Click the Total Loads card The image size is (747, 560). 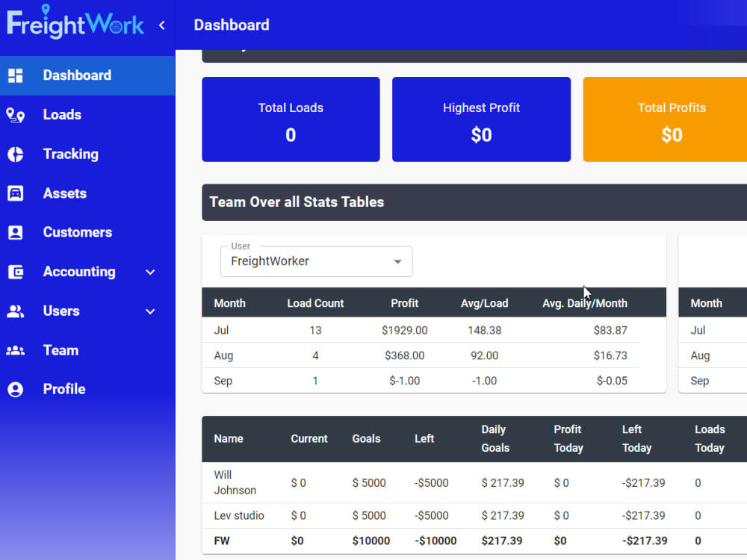click(x=291, y=119)
